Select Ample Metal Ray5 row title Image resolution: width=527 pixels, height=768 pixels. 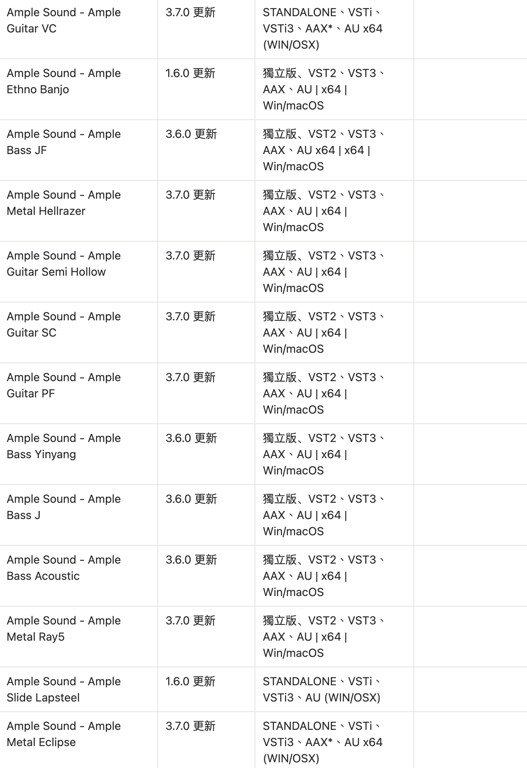pos(64,628)
